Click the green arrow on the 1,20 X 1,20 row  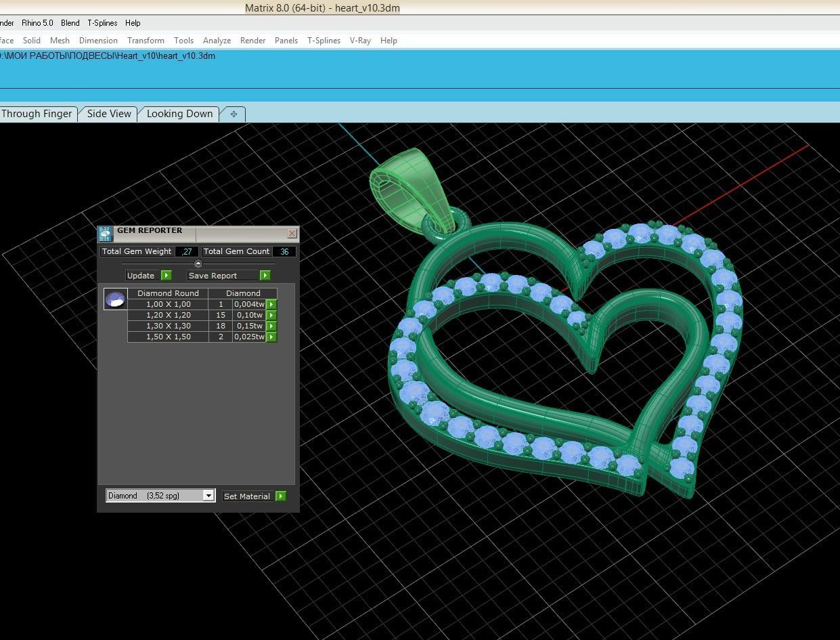[x=271, y=315]
